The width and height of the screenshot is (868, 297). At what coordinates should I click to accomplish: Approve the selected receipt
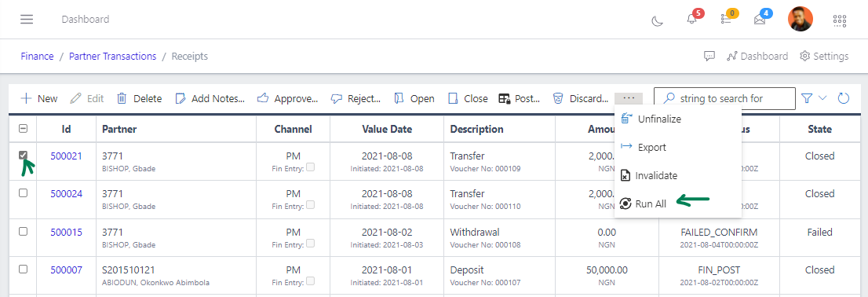pos(288,99)
